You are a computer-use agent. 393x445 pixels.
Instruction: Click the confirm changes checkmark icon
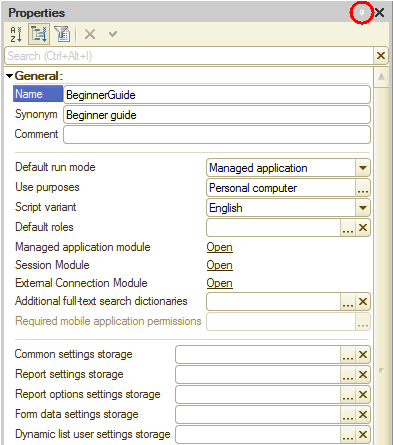click(x=113, y=34)
